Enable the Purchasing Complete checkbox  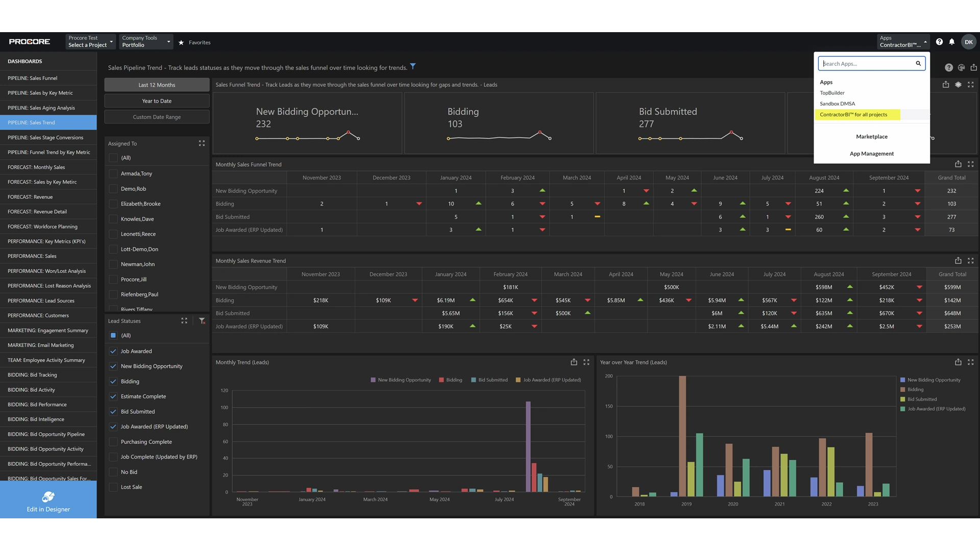pyautogui.click(x=113, y=442)
